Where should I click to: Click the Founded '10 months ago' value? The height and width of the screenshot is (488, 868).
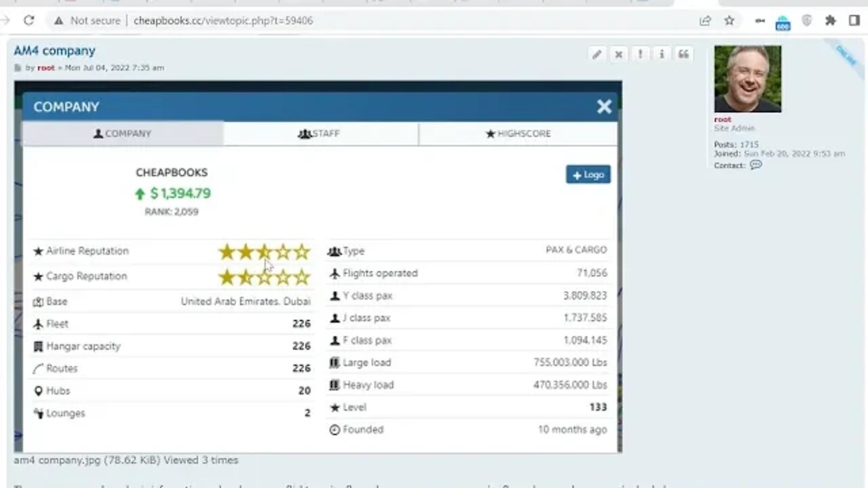tap(572, 430)
